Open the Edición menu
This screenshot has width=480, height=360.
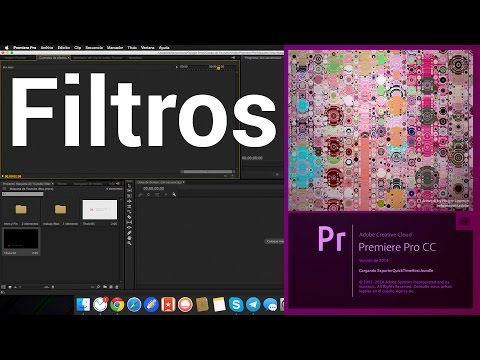[64, 48]
